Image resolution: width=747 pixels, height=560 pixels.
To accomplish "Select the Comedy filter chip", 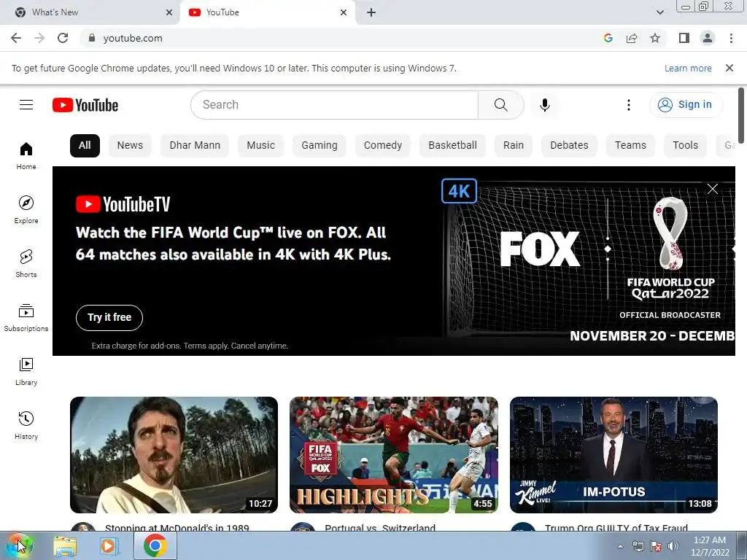I will 383,146.
